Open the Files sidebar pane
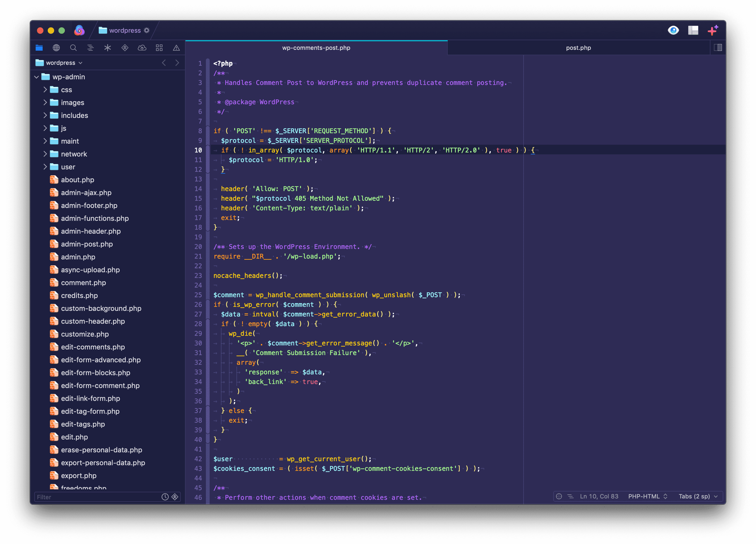756x544 pixels. [39, 48]
